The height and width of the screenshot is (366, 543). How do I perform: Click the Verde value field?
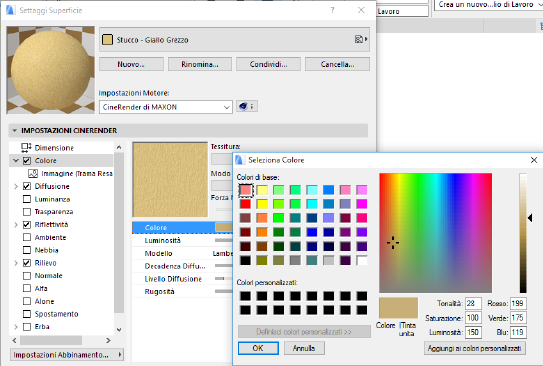pyautogui.click(x=518, y=318)
